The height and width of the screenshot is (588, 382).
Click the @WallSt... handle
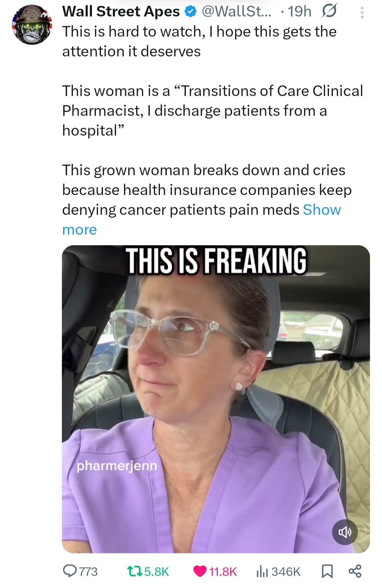[x=237, y=12]
